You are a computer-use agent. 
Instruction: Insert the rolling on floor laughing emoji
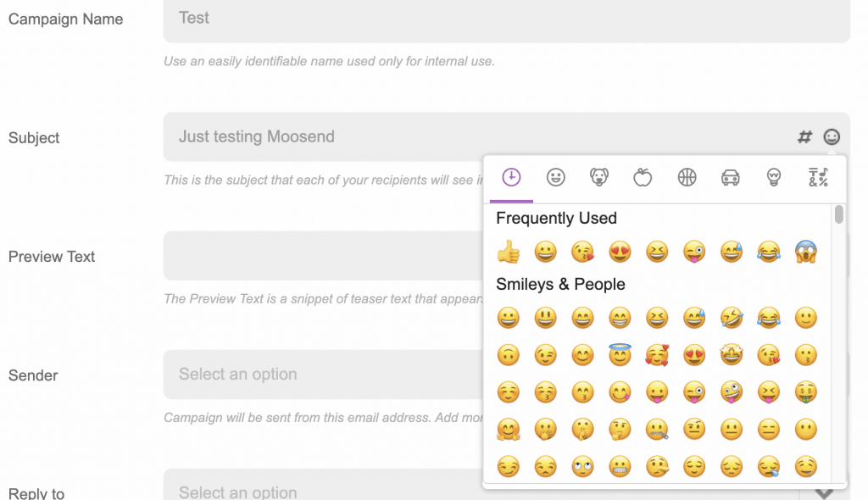732,318
